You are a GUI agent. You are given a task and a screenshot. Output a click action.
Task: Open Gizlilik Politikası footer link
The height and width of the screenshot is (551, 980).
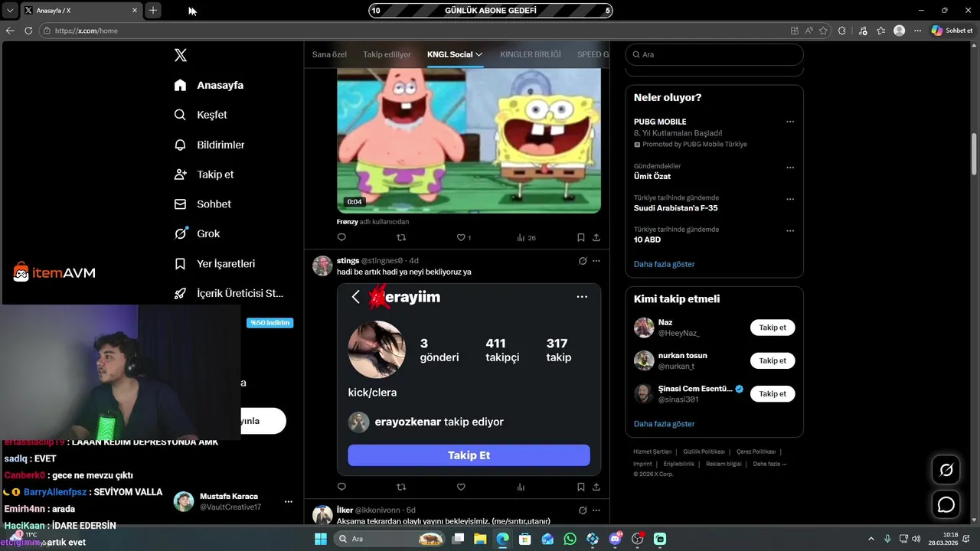tap(704, 452)
